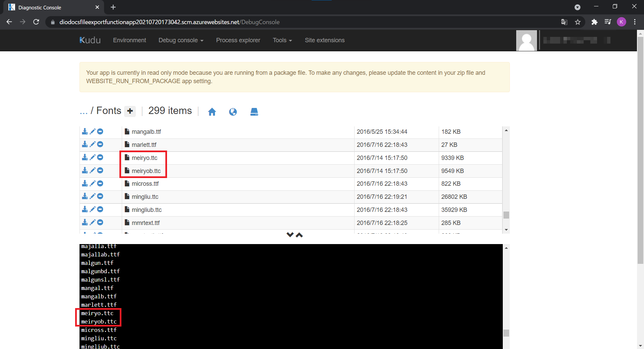Go to the home directory icon
The width and height of the screenshot is (644, 349).
(212, 112)
